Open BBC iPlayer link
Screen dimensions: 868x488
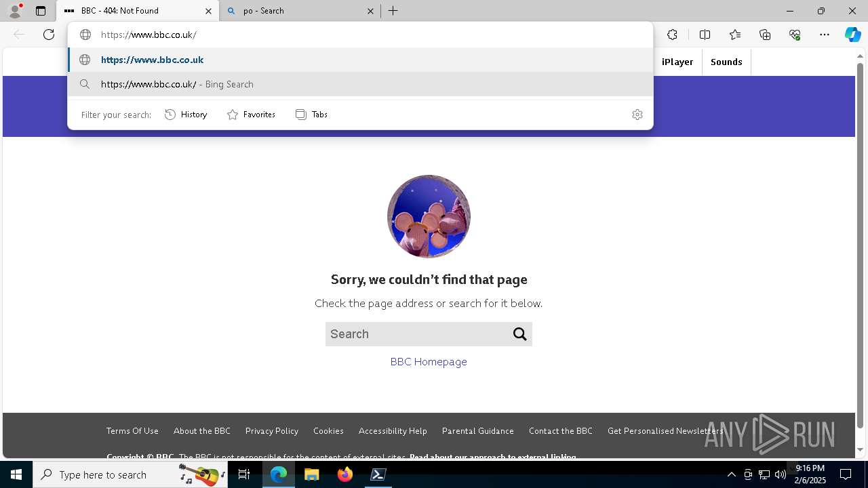coord(677,62)
